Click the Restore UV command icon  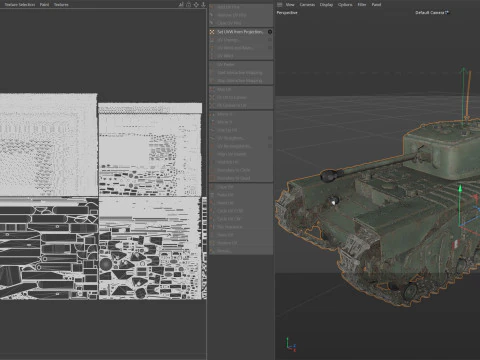tap(212, 243)
